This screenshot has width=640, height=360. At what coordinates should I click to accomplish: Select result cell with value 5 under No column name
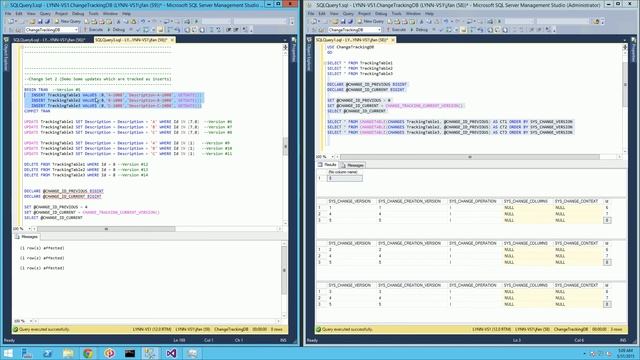click(x=344, y=178)
